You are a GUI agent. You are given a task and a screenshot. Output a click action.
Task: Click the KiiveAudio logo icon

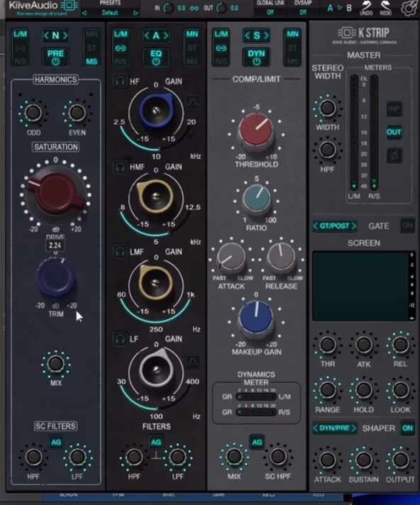70,6
